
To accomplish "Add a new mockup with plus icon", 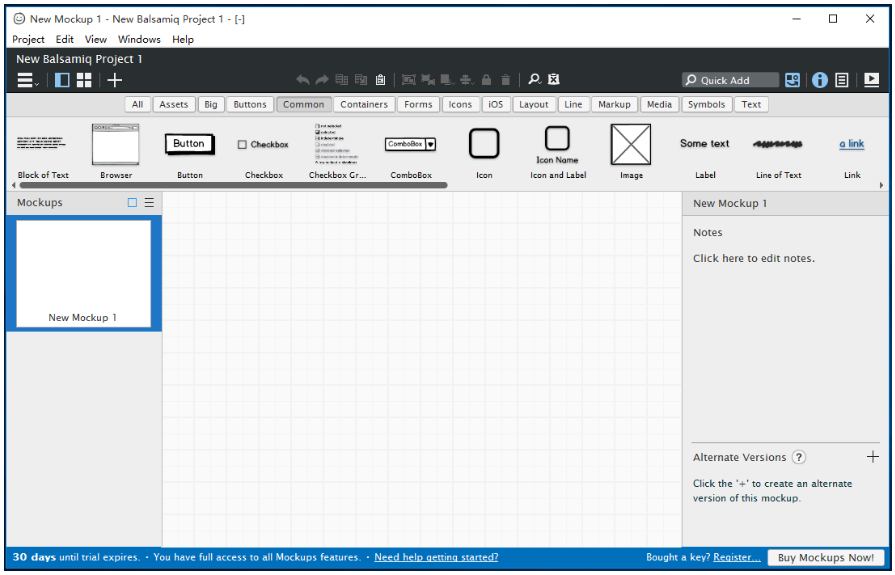I will [x=115, y=80].
